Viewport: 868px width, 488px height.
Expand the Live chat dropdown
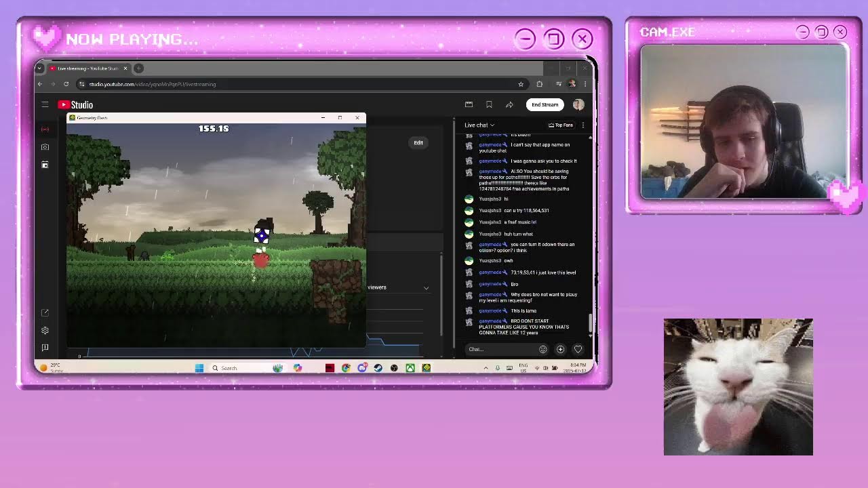click(479, 125)
